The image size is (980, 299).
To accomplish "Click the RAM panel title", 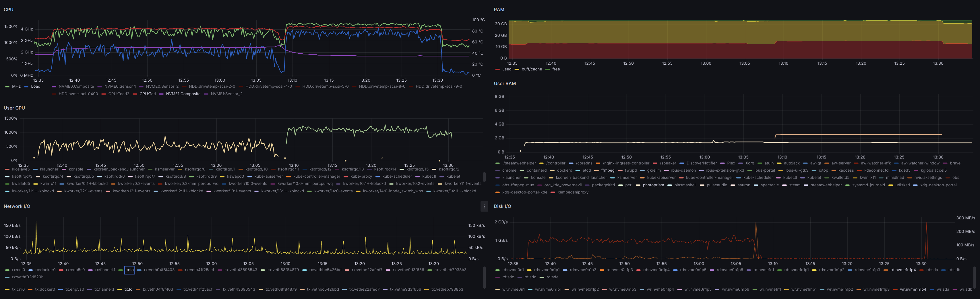I will click(x=499, y=9).
